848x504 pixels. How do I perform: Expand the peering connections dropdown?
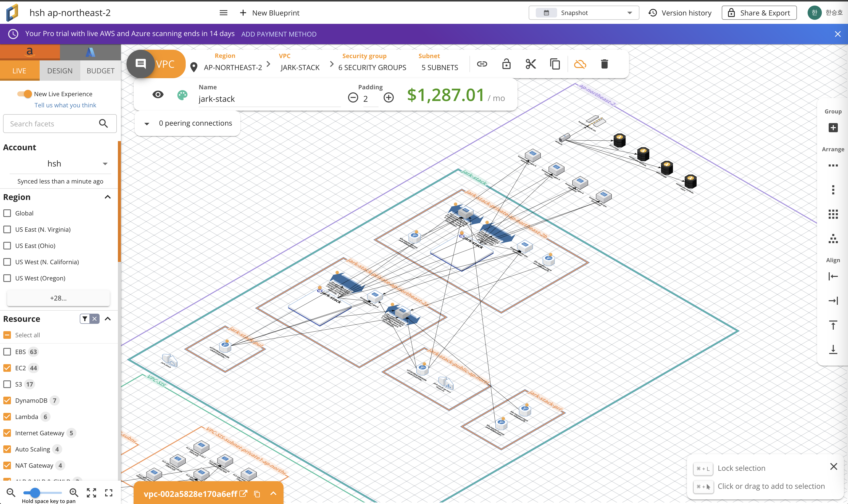coord(147,124)
